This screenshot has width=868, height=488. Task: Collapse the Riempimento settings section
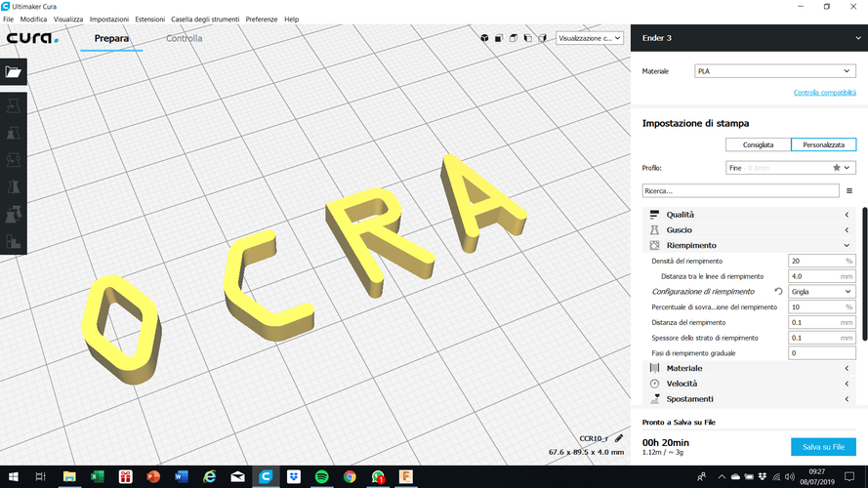(749, 245)
